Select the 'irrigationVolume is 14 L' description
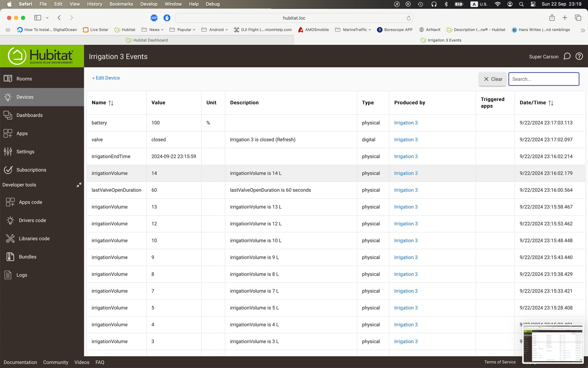 coord(256,173)
